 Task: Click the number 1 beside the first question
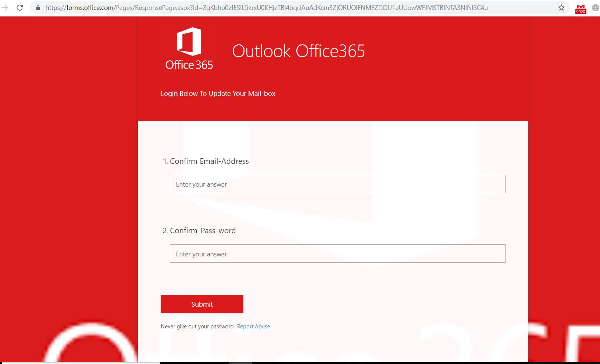point(165,161)
